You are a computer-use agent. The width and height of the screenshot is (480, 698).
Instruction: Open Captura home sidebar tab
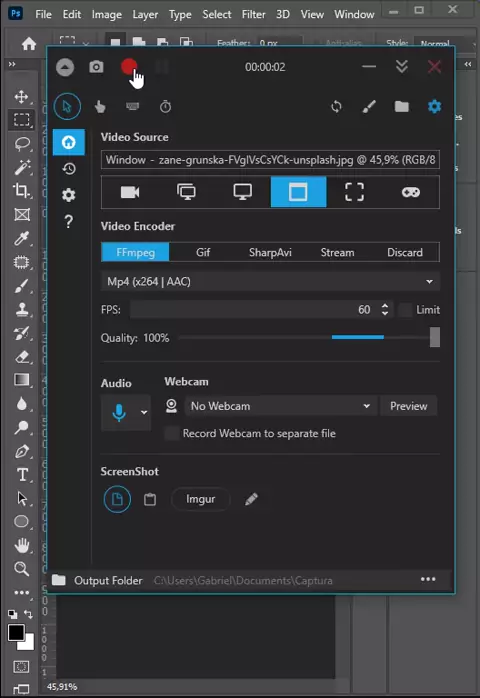pyautogui.click(x=69, y=142)
